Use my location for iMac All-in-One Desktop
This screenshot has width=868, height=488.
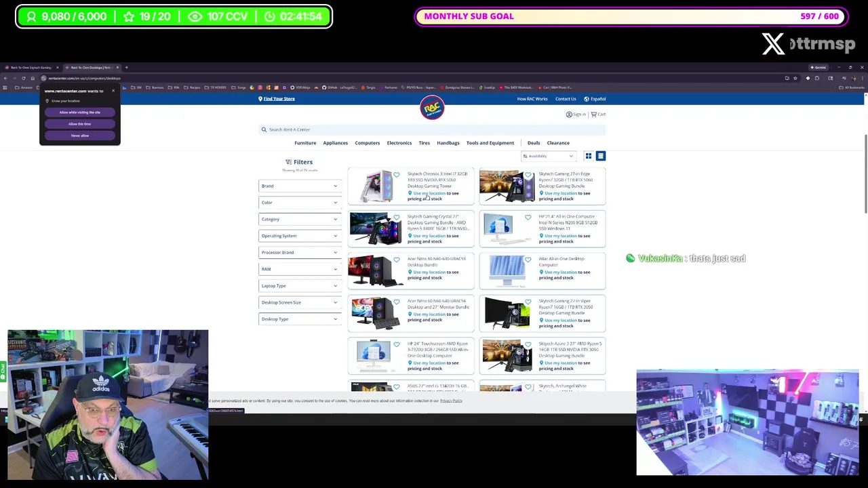(560, 272)
